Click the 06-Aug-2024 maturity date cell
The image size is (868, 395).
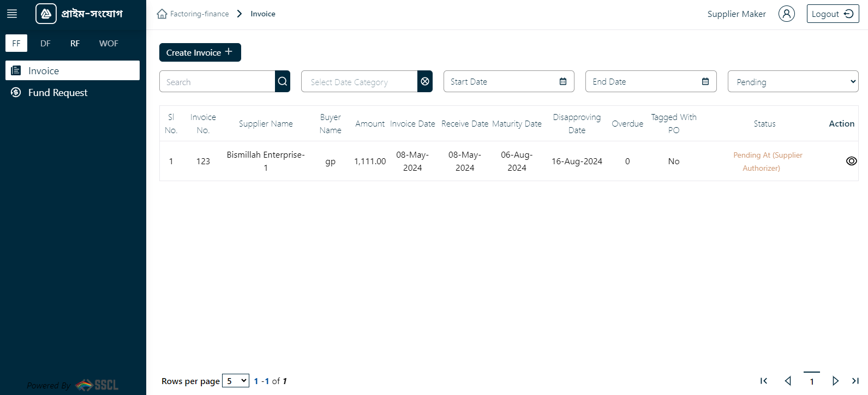[517, 161]
